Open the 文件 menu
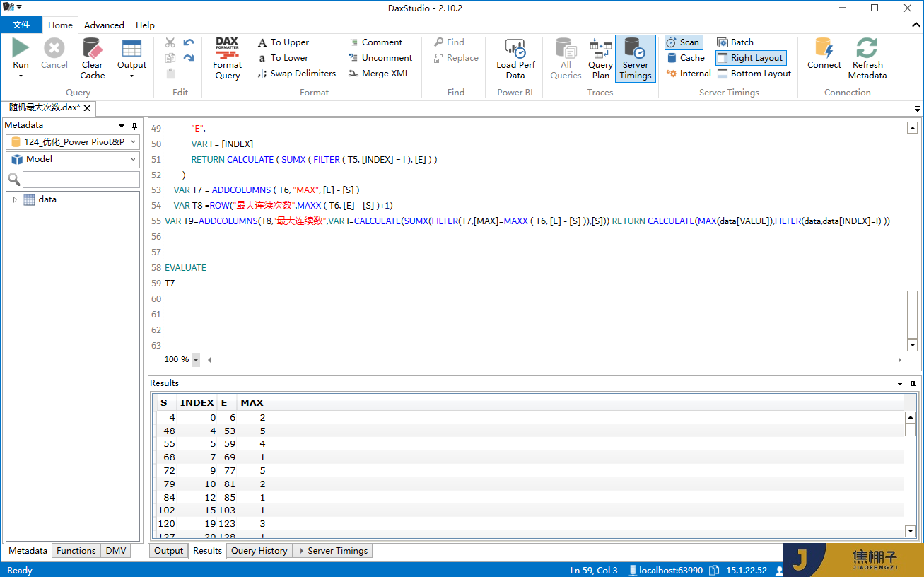 click(x=21, y=25)
